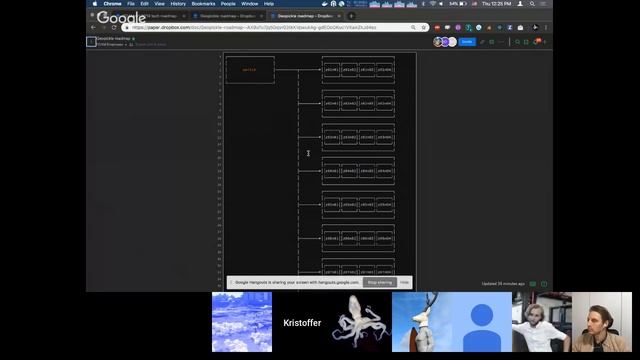Select the blue landscape participant thumbnail
This screenshot has width=640, height=360.
coord(242,322)
